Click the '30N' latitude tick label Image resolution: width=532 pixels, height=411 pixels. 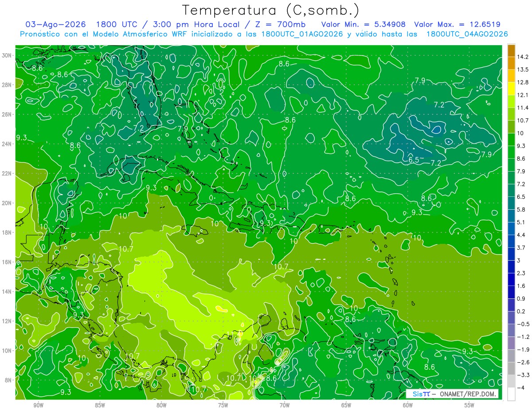pos(7,55)
